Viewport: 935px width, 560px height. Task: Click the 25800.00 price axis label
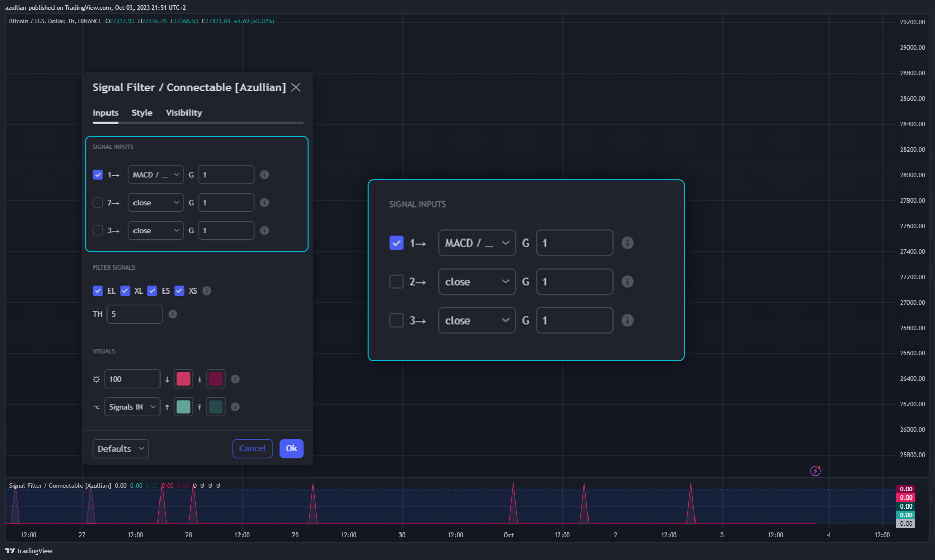913,455
